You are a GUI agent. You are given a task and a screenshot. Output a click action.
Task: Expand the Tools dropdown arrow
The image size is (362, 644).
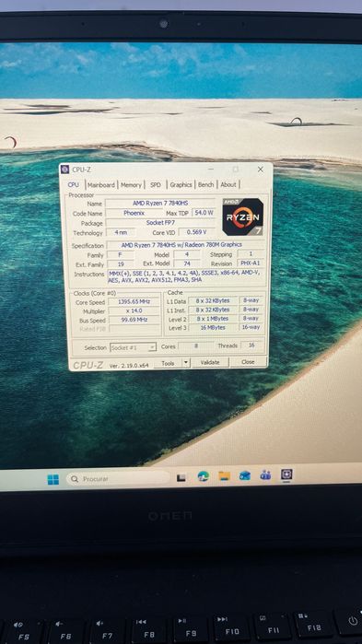[x=185, y=363]
